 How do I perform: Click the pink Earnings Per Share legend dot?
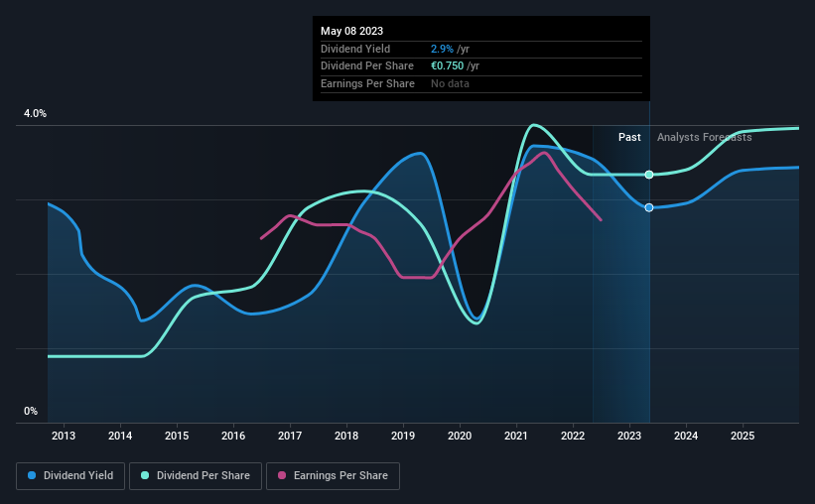(282, 475)
